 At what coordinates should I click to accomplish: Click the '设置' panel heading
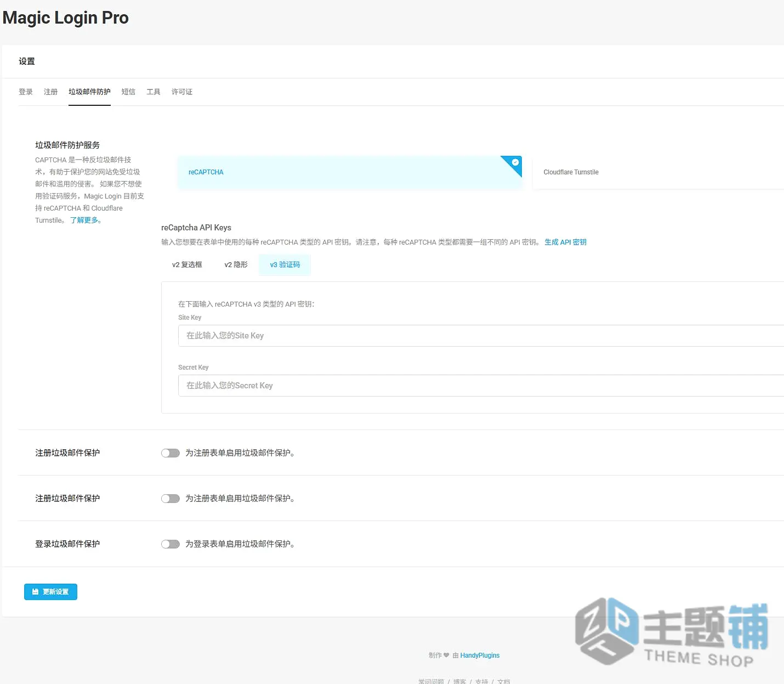point(27,61)
